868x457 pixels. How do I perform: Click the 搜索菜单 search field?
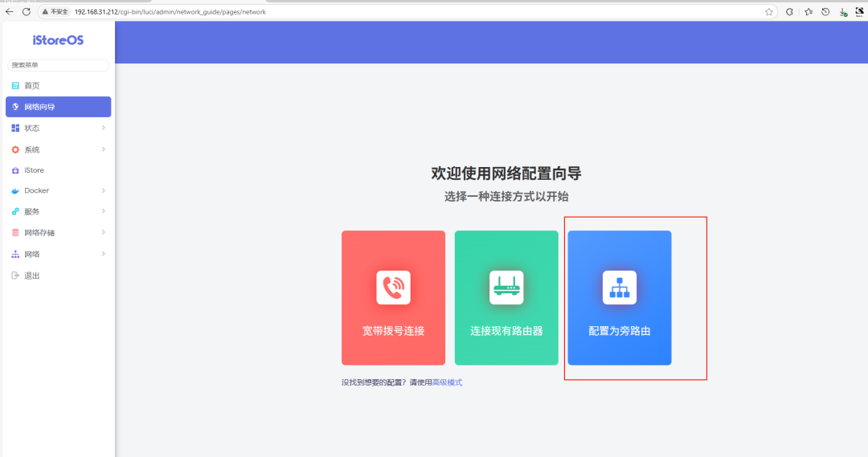(58, 65)
